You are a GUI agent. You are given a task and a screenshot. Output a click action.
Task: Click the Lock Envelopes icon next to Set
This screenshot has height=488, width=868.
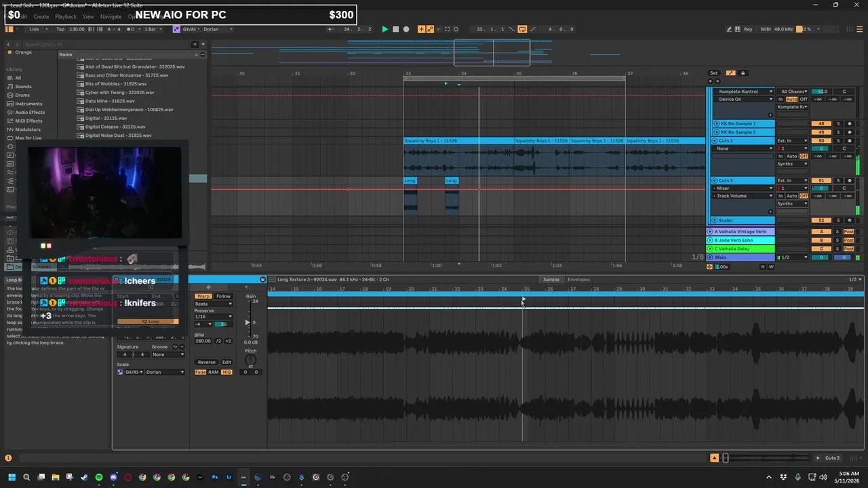point(743,73)
